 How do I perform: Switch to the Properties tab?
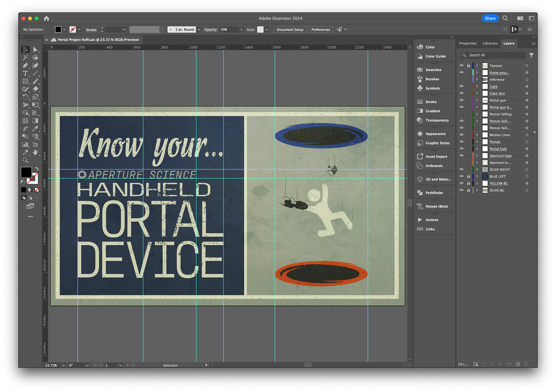coord(468,43)
